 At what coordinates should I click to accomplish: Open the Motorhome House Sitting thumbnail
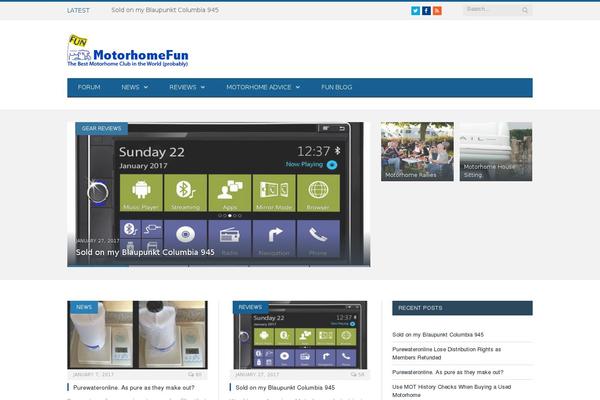click(496, 152)
